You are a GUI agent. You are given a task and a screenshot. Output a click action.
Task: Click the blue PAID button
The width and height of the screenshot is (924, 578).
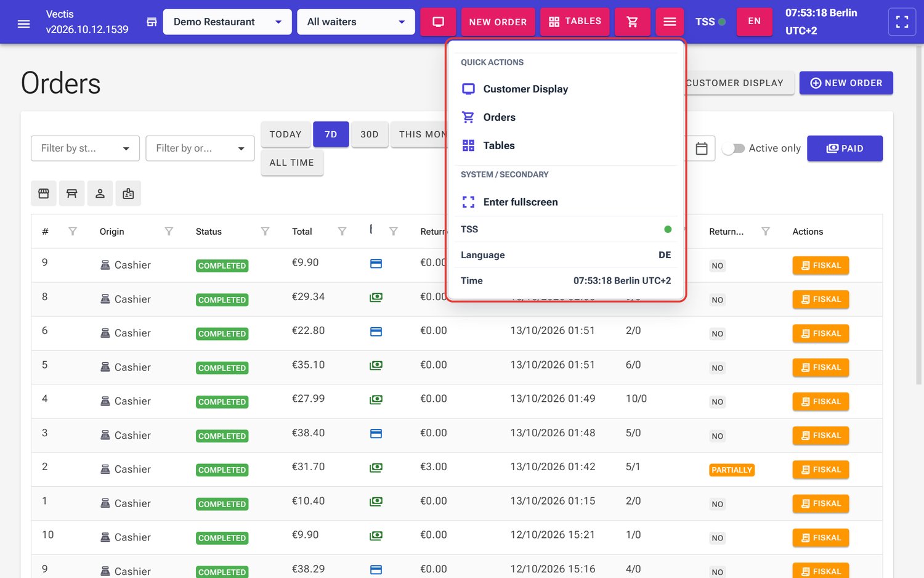[x=845, y=149]
